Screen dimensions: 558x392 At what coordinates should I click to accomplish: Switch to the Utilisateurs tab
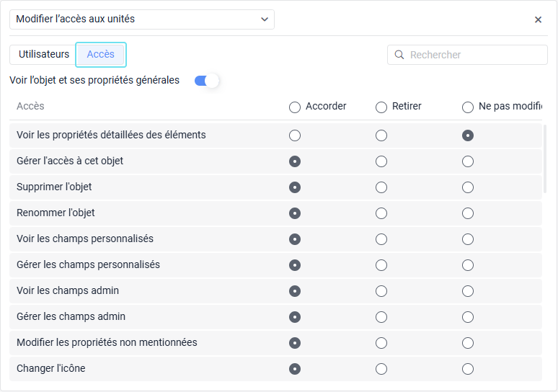pos(44,54)
